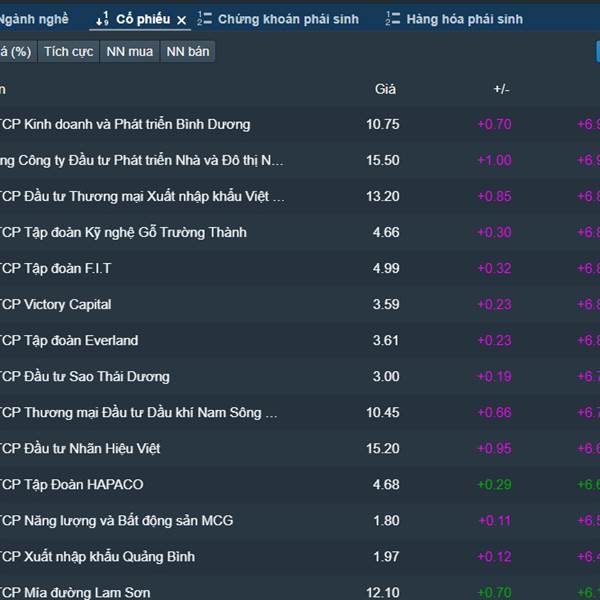
Task: Click change value +0.11
Action: coord(494,520)
